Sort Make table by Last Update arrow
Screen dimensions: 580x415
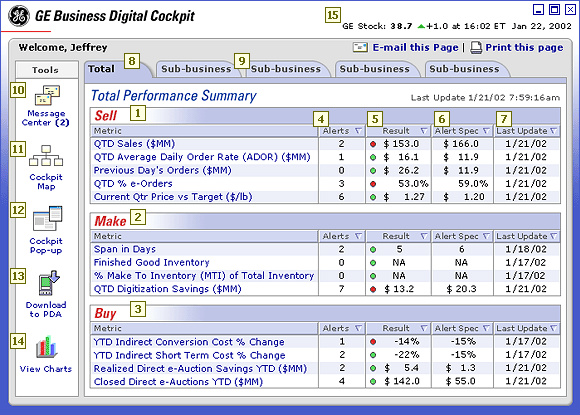(553, 236)
